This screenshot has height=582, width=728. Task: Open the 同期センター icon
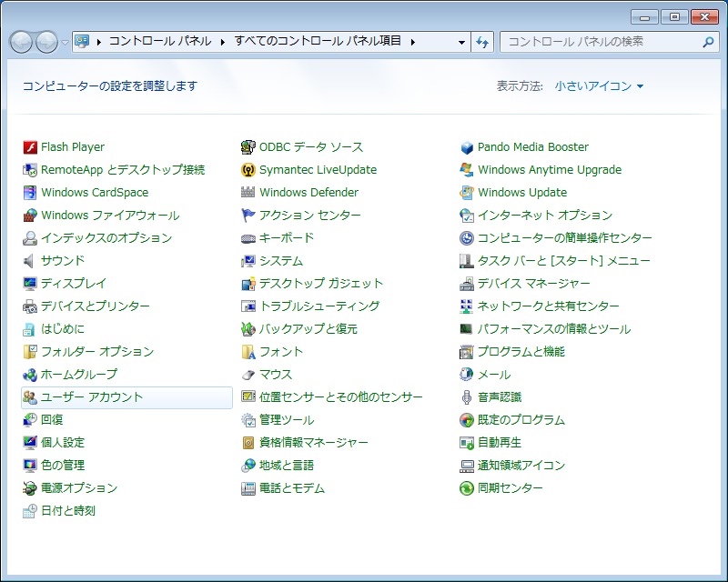(x=467, y=488)
